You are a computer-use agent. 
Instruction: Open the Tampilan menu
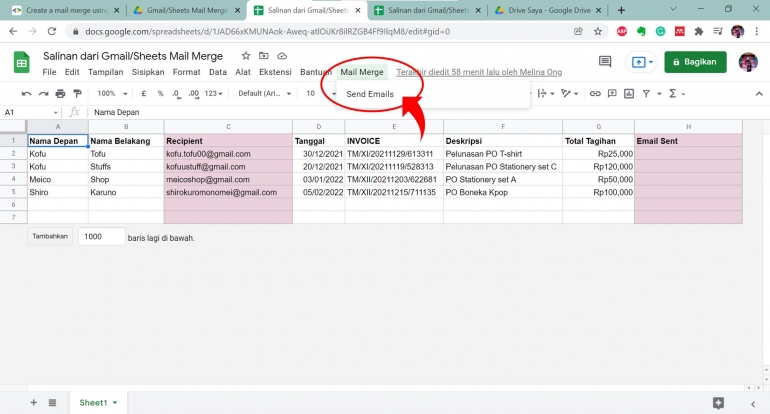106,72
